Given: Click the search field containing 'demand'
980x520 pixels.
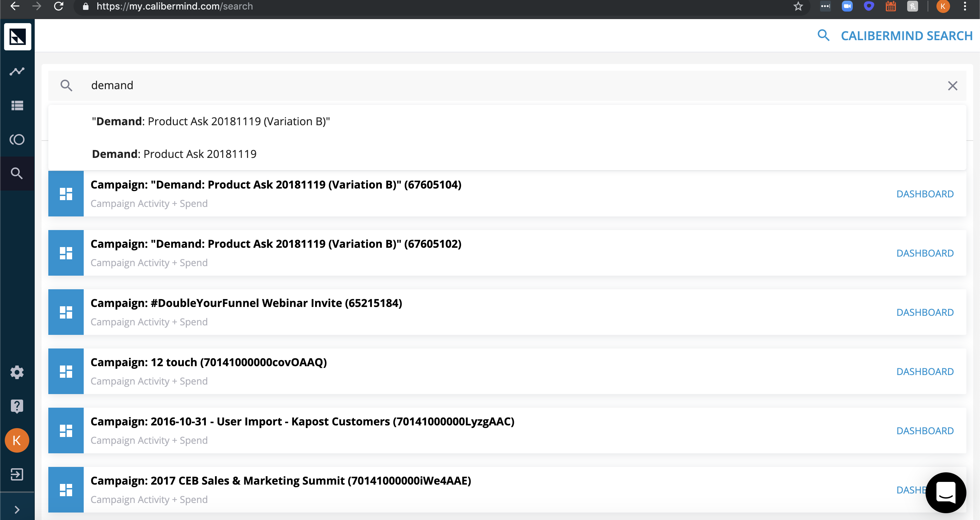Looking at the screenshot, I should [x=507, y=85].
